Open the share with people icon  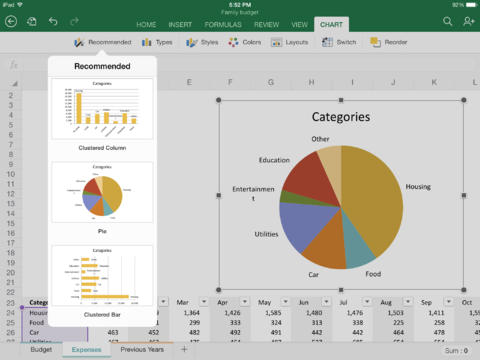pyautogui.click(x=468, y=22)
